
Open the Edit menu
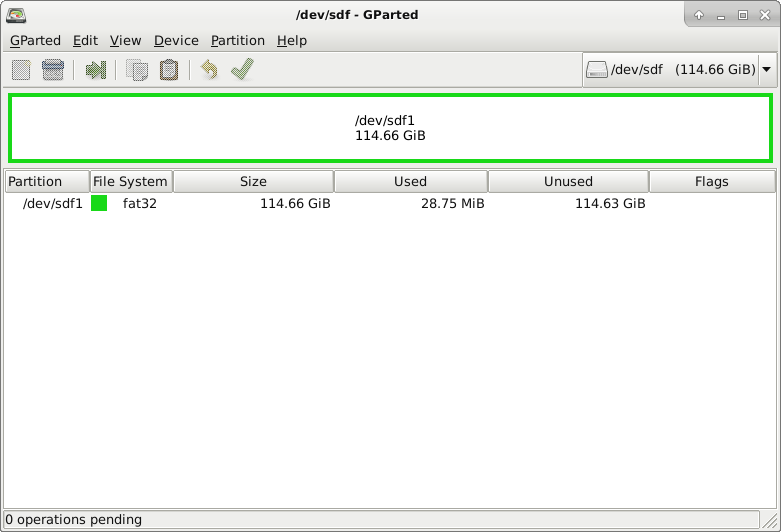[85, 40]
